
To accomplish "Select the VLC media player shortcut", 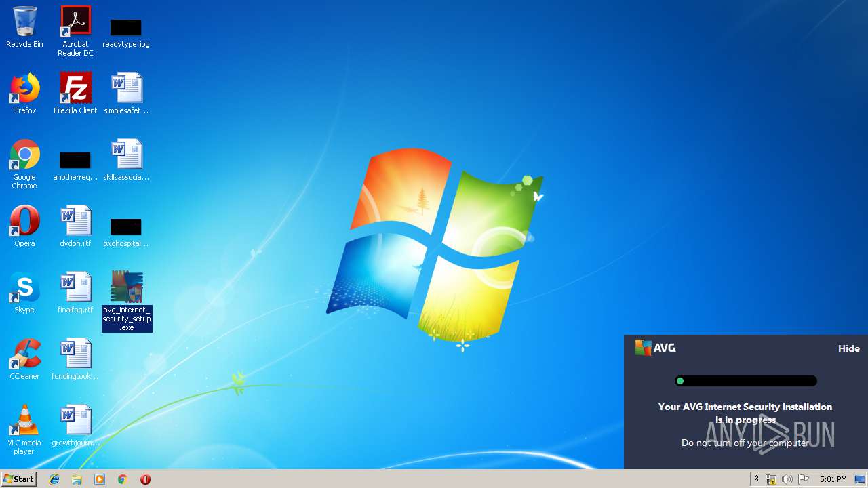I will click(x=24, y=430).
